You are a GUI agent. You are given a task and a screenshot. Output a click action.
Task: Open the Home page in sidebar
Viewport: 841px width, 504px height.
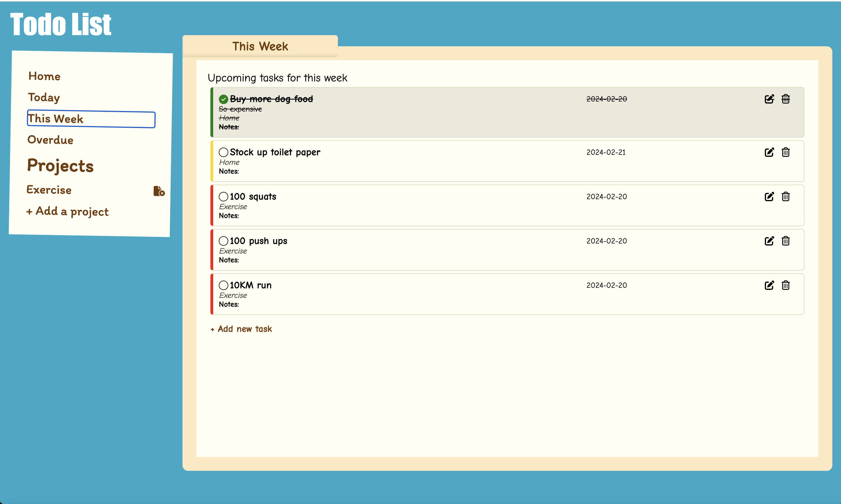[x=44, y=76]
